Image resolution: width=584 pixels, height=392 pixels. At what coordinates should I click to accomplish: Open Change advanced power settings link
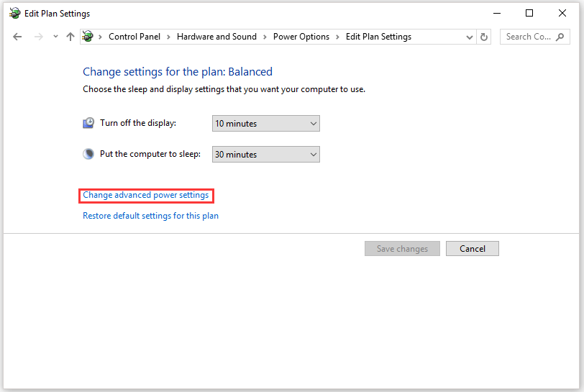coord(146,195)
